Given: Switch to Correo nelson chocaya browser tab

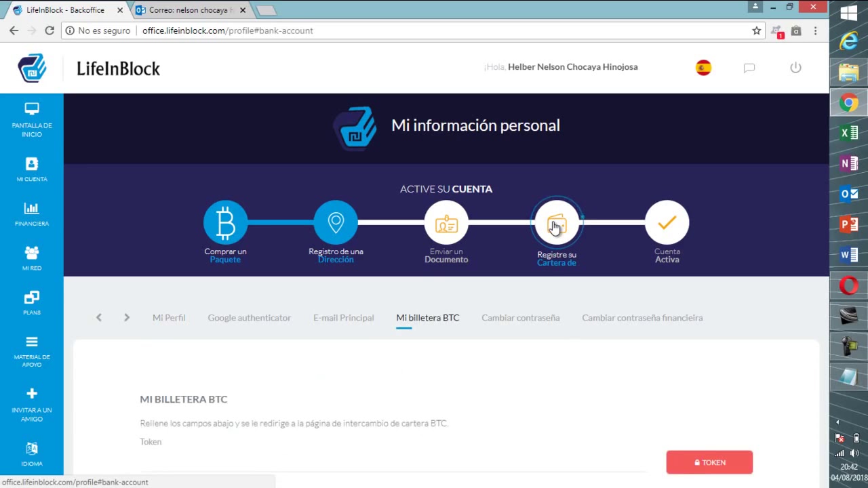Looking at the screenshot, I should (190, 10).
